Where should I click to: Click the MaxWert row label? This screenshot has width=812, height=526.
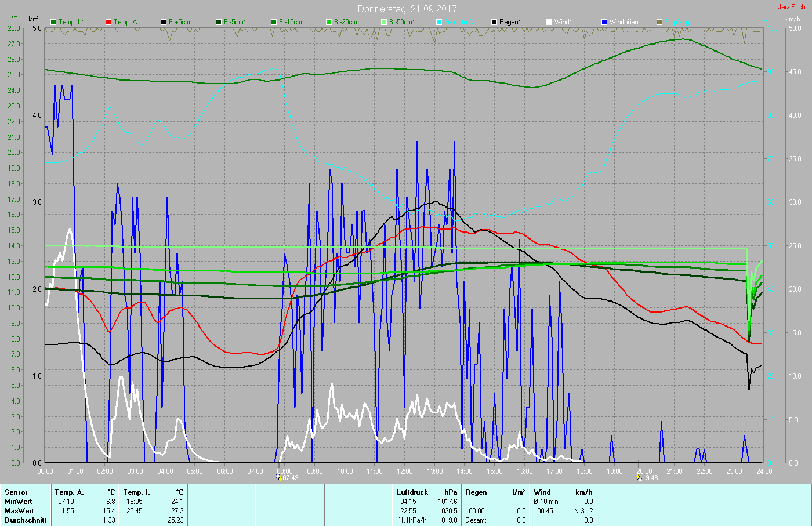pyautogui.click(x=19, y=511)
